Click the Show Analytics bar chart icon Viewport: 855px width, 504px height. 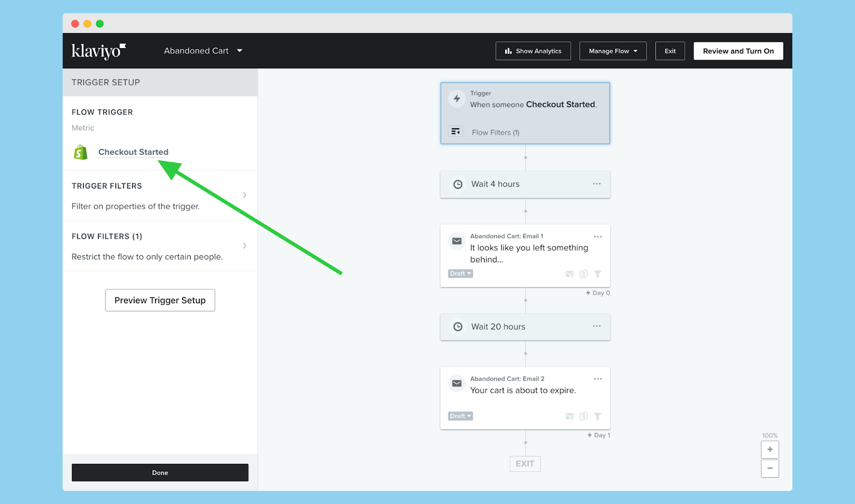coord(508,51)
